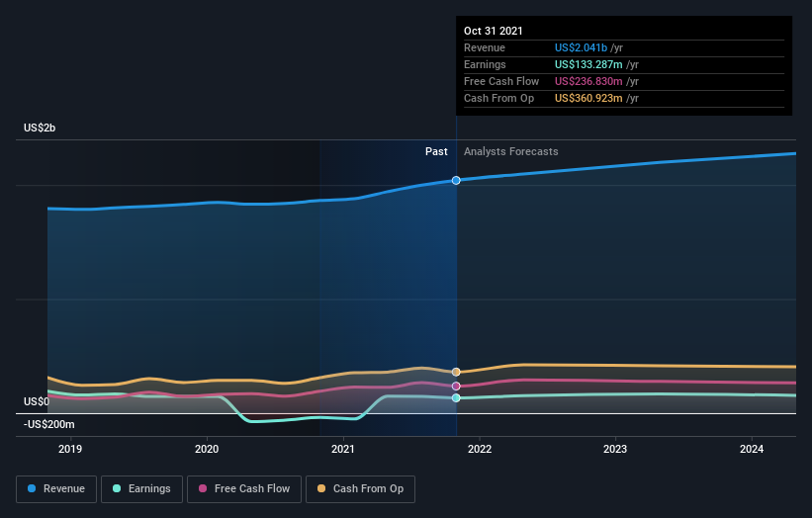This screenshot has height=518, width=812.
Task: Click the US$236.830m free cash flow value
Action: [588, 81]
